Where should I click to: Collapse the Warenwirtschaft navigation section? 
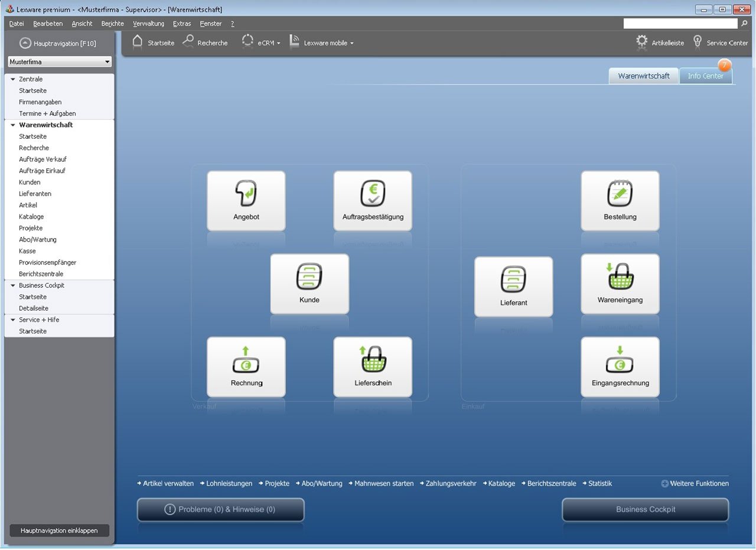[13, 125]
